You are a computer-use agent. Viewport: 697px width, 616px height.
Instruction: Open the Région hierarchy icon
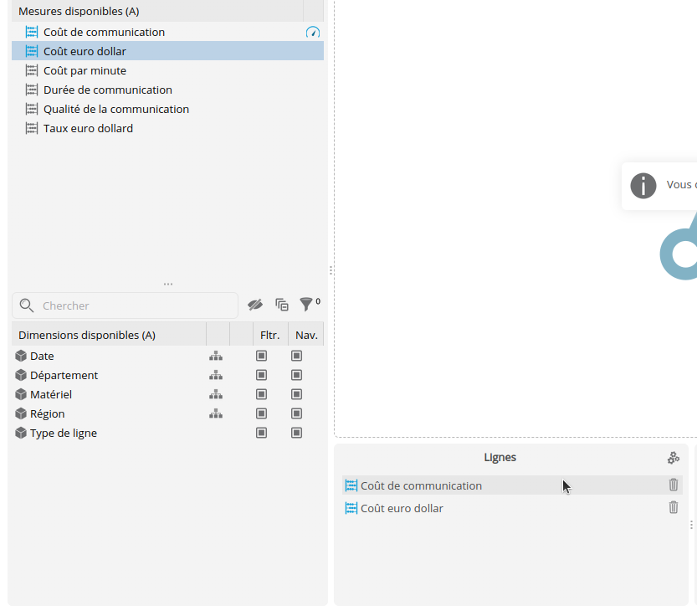(216, 413)
